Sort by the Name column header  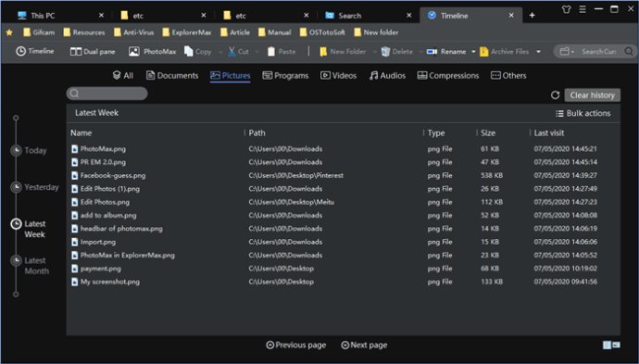81,132
